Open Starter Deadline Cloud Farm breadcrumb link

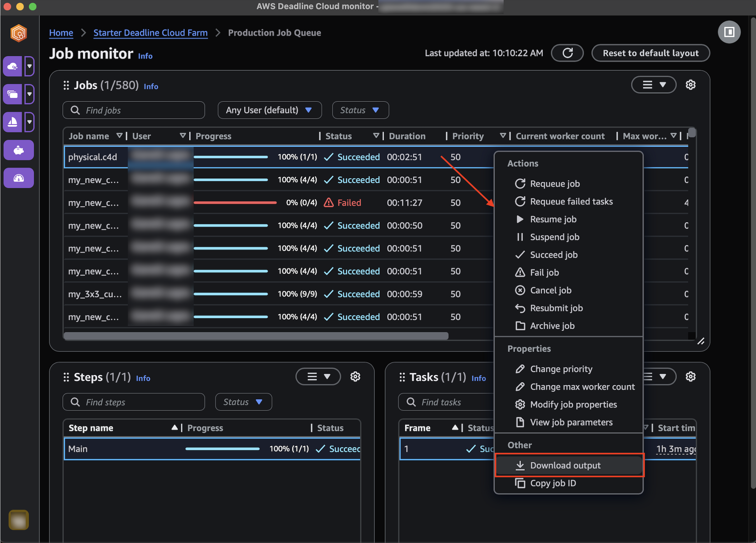tap(150, 33)
